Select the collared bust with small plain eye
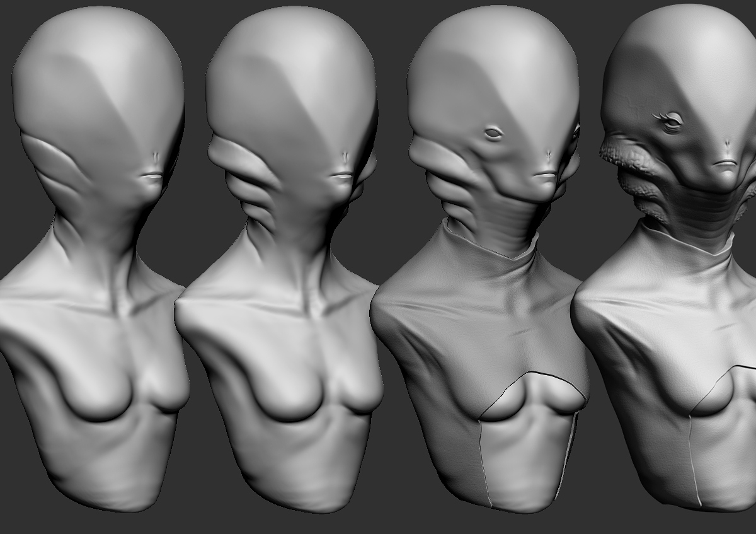Image resolution: width=756 pixels, height=534 pixels. click(480, 258)
